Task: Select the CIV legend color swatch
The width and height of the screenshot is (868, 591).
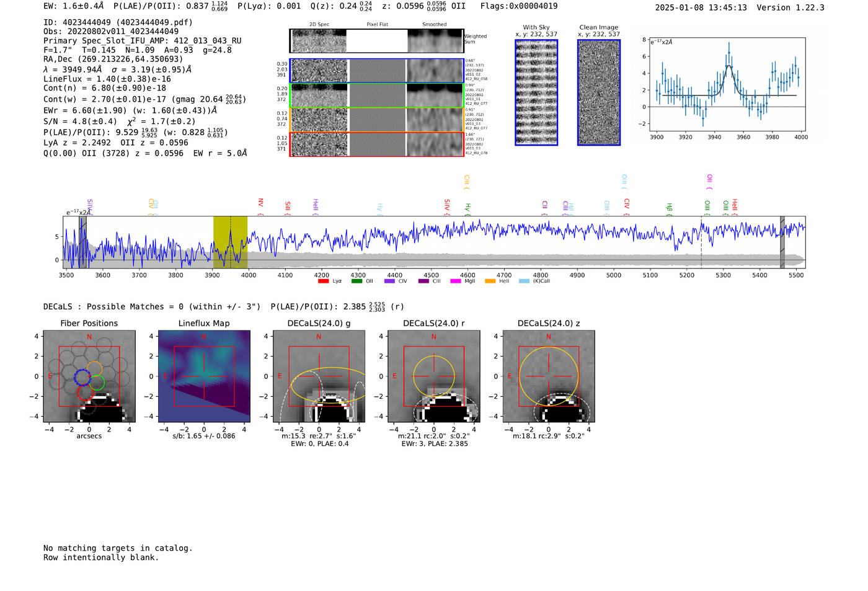Action: (389, 281)
